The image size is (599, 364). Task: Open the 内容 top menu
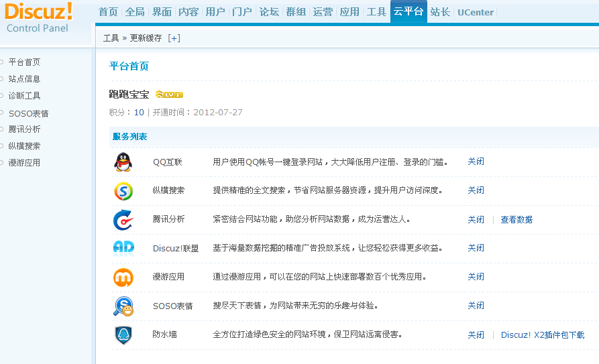pyautogui.click(x=188, y=12)
